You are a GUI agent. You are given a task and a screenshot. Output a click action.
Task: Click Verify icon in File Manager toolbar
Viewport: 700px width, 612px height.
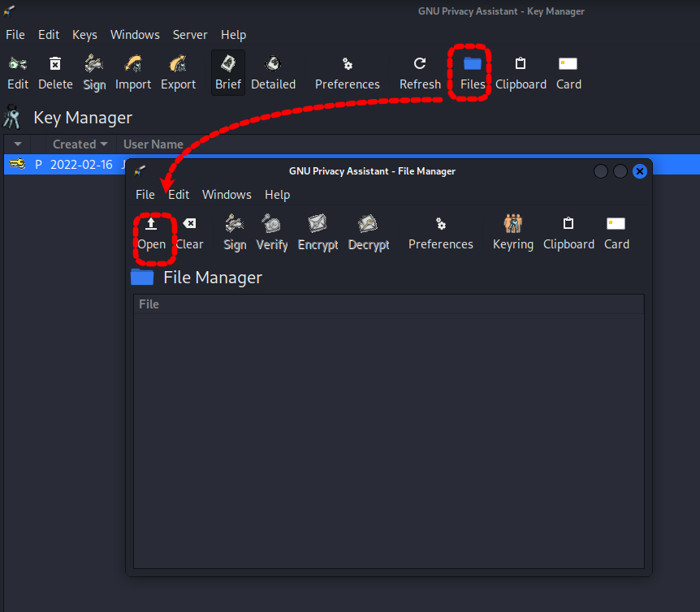(272, 233)
